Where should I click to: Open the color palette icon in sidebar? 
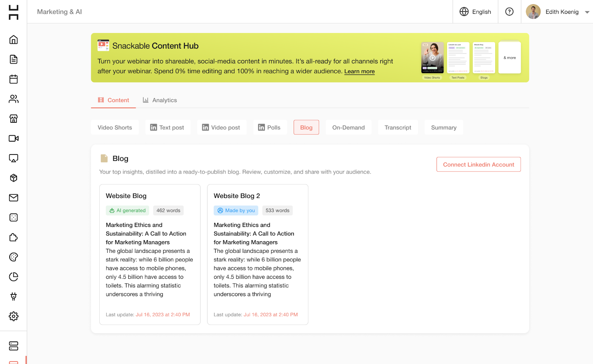13,257
